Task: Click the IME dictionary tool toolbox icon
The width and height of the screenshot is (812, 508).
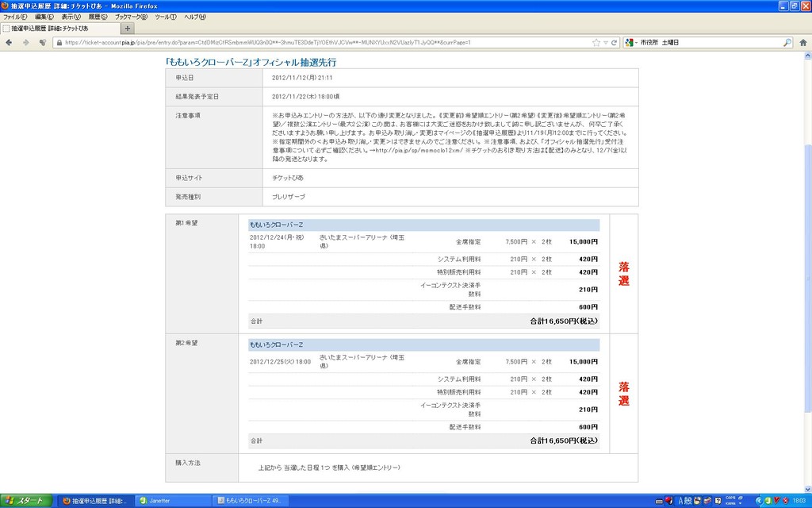Action: (707, 501)
